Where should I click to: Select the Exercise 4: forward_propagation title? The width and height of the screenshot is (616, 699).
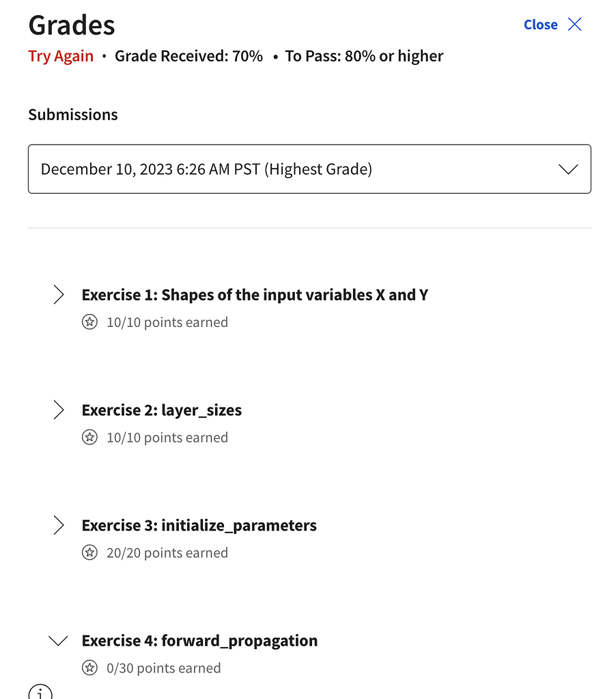pos(199,641)
